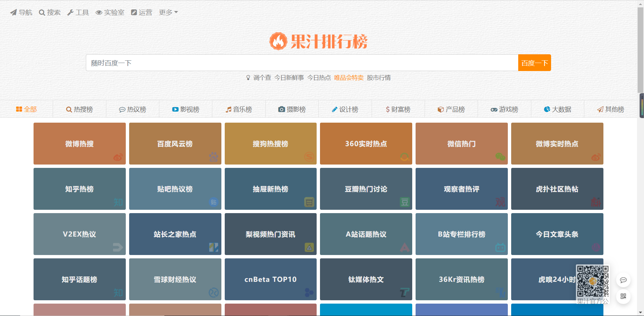
Task: Click the music note icon on the 音乐榜 tab
Action: tap(228, 109)
